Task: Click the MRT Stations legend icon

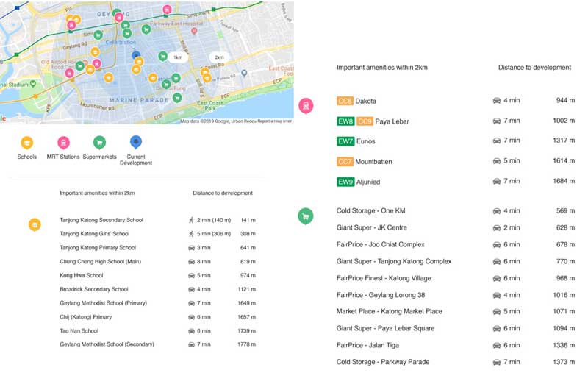Action: (63, 143)
